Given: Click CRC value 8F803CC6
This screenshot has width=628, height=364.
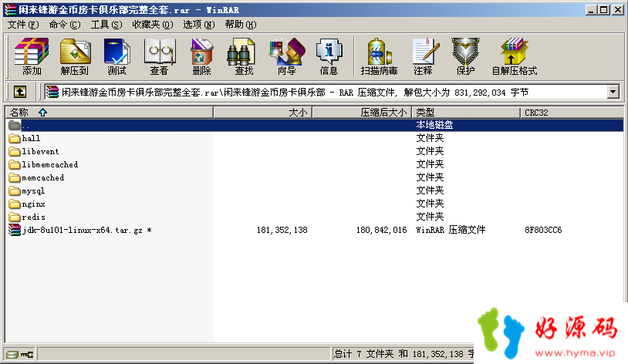Looking at the screenshot, I should click(543, 230).
